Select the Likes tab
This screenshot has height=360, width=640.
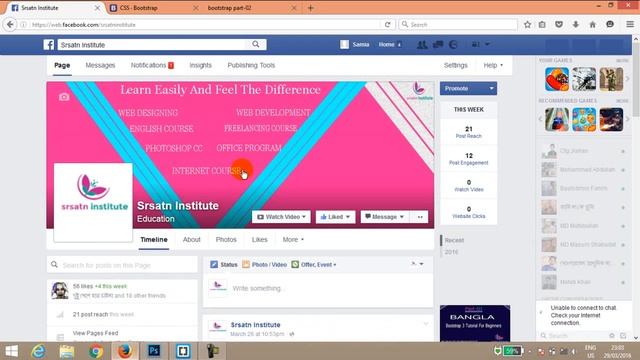[260, 240]
